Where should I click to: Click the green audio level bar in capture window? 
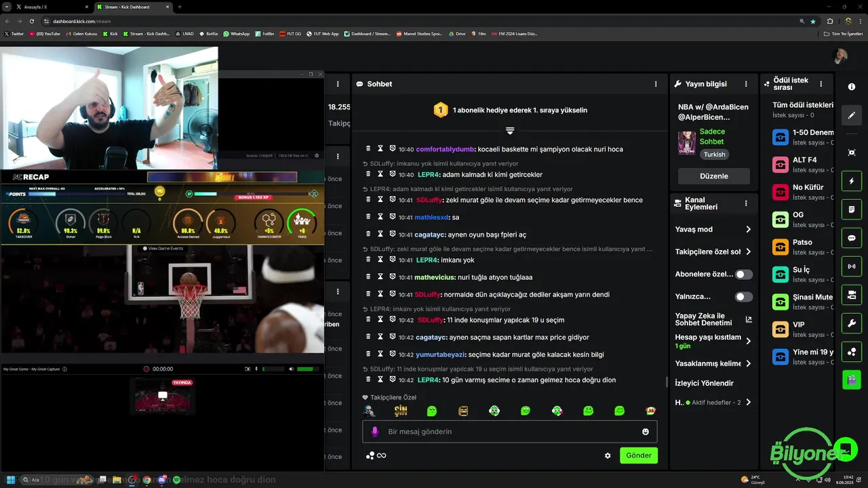pos(307,369)
